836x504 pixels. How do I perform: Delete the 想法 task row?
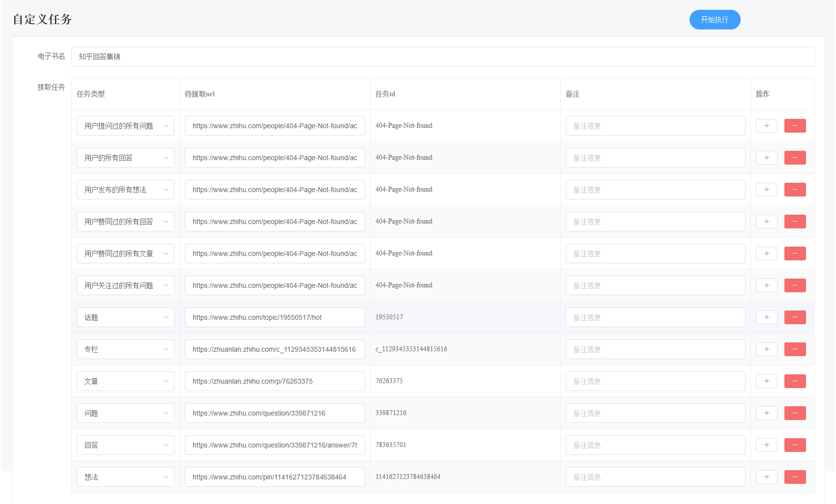tap(795, 477)
